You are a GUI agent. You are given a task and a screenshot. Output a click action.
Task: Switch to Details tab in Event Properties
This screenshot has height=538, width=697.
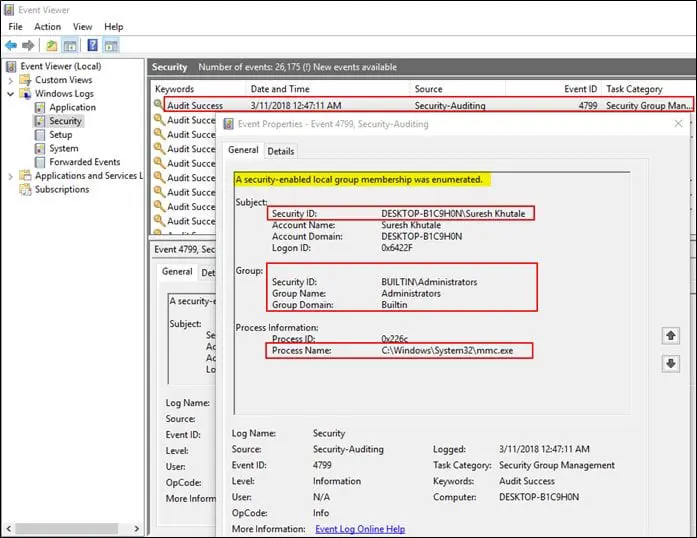coord(280,151)
